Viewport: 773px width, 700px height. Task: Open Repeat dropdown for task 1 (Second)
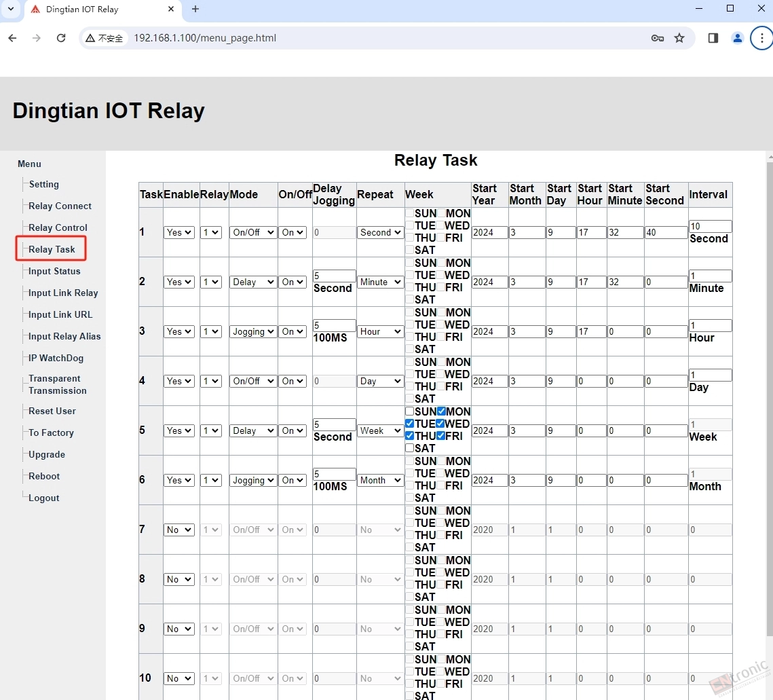(380, 232)
